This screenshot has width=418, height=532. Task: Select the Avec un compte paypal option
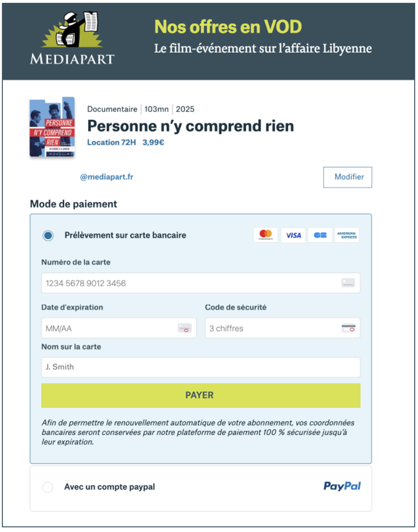point(48,487)
